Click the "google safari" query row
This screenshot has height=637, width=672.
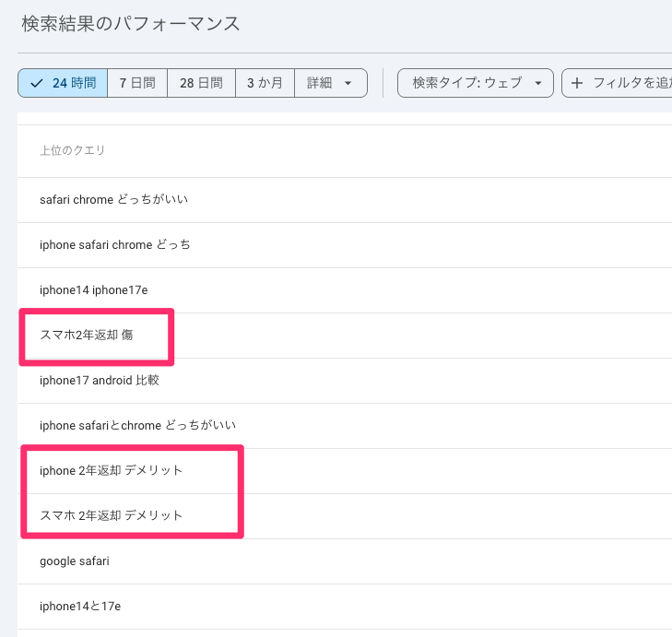click(75, 560)
